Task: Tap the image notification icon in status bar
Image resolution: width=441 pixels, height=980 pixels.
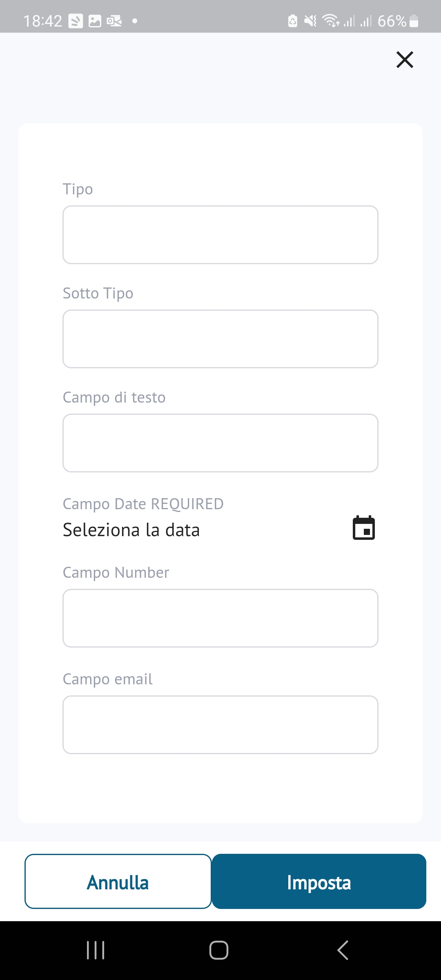Action: (95, 21)
